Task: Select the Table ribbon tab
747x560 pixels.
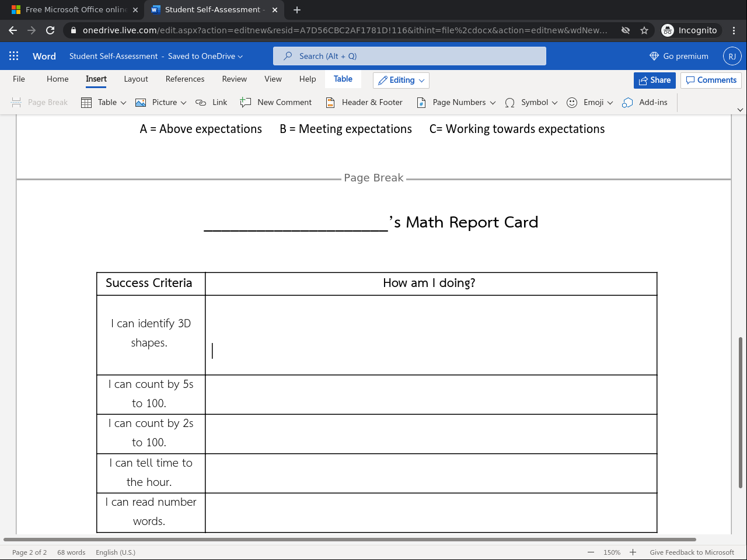Action: pos(343,79)
